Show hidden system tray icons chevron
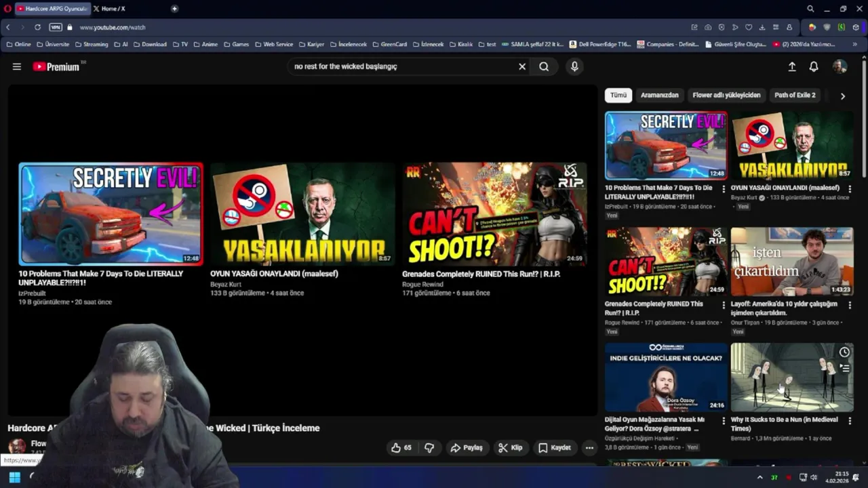The width and height of the screenshot is (868, 488). [759, 477]
